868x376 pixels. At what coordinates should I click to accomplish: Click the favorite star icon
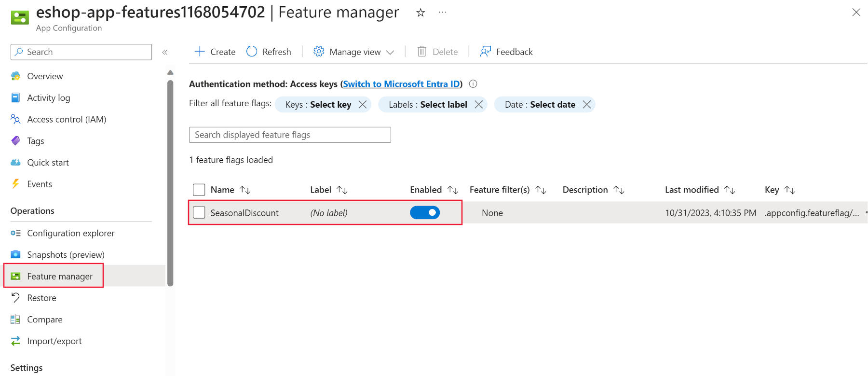[420, 13]
